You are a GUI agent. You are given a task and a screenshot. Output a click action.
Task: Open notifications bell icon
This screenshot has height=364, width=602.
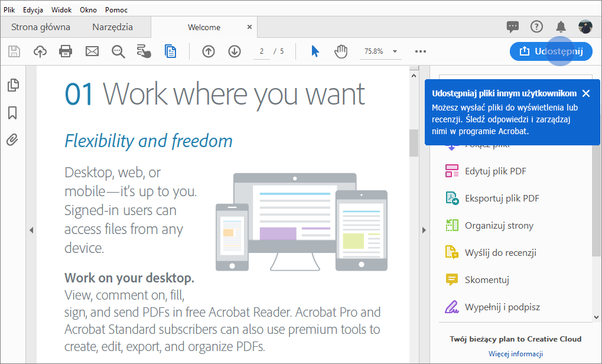(561, 27)
